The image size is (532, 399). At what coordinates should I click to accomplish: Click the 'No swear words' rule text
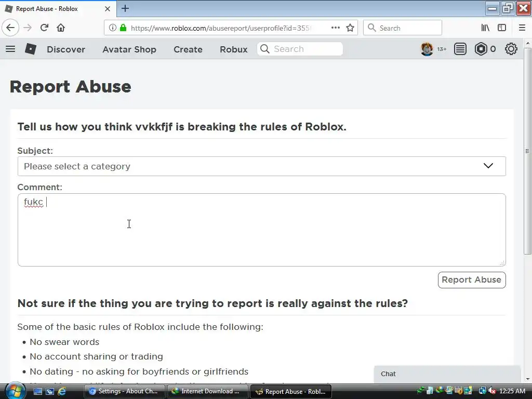(x=64, y=342)
